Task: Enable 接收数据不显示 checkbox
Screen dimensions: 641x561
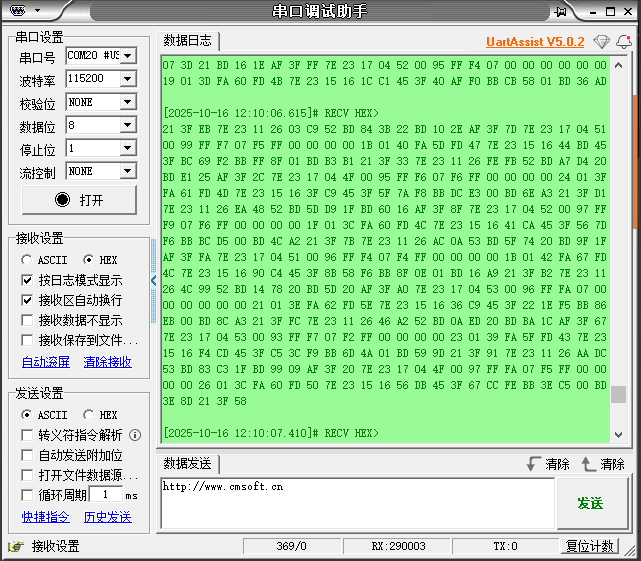Action: 27,320
